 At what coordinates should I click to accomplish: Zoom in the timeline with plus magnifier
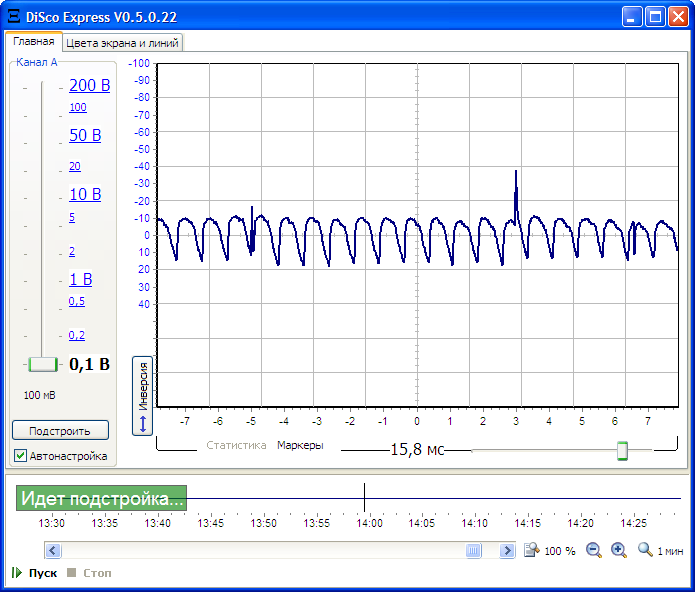tap(618, 550)
